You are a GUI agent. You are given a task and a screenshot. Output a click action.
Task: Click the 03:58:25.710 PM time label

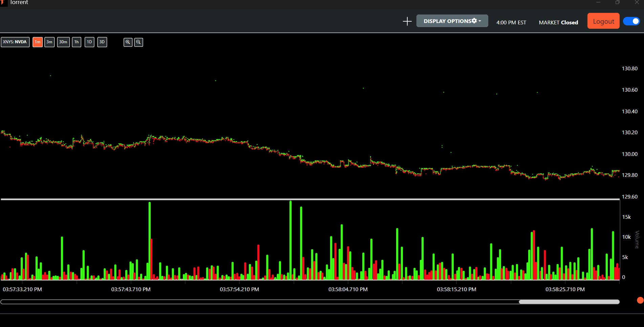tap(565, 289)
